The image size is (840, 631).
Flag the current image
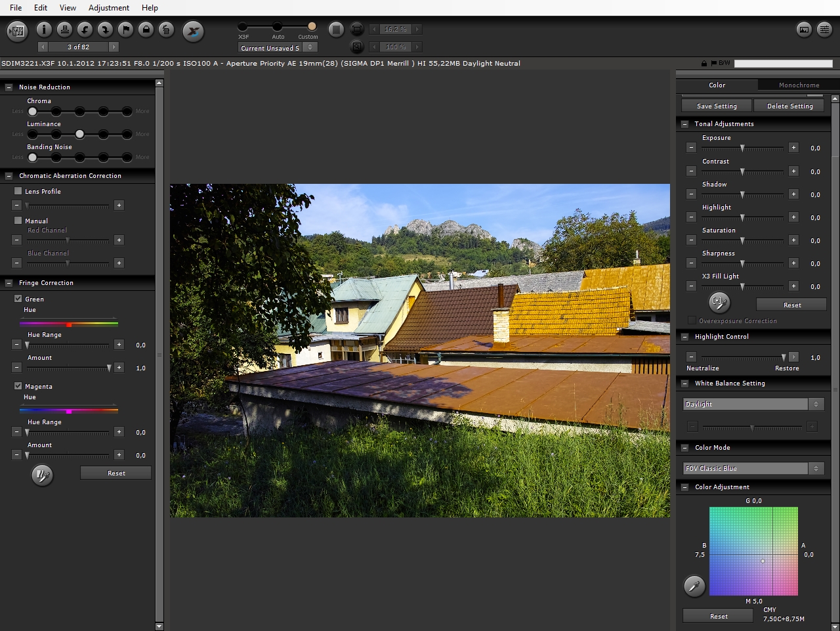[x=125, y=30]
